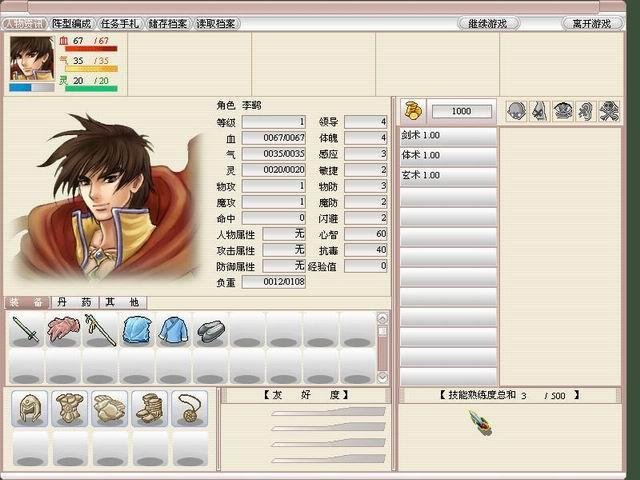
Task: Open the 任务手札 quest notes tab
Action: click(120, 24)
